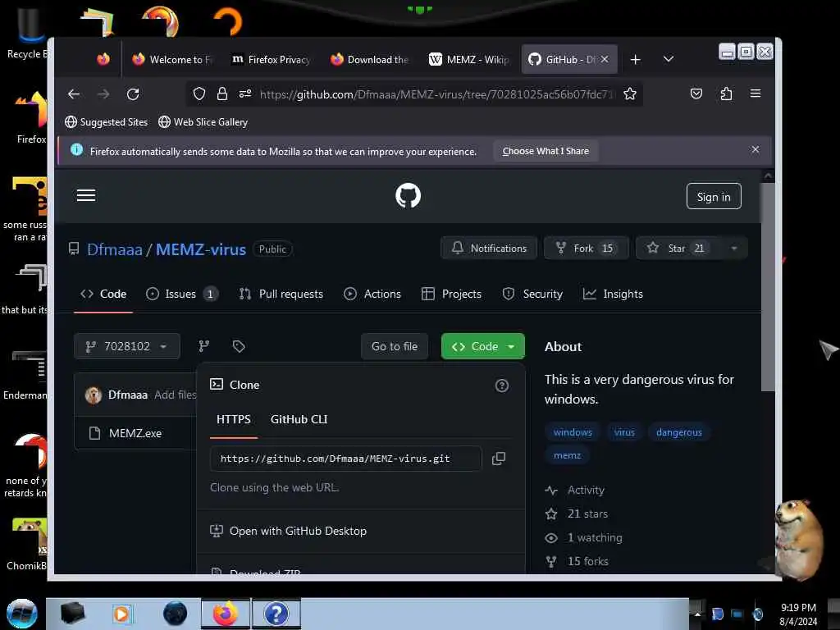The height and width of the screenshot is (630, 840).
Task: Bookmark this page with the star icon
Action: [630, 94]
